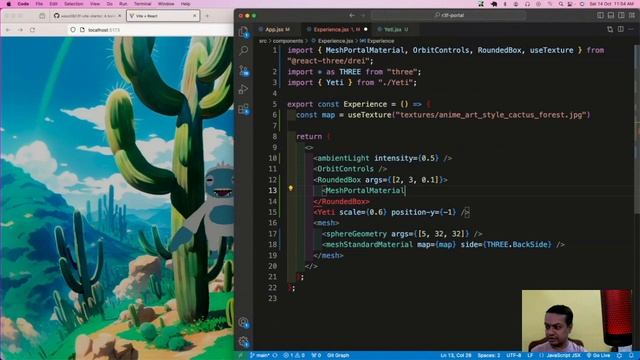Screen dimensions: 640x360
Task: Toggle the secondary sidebar layout icon
Action: pos(621,16)
